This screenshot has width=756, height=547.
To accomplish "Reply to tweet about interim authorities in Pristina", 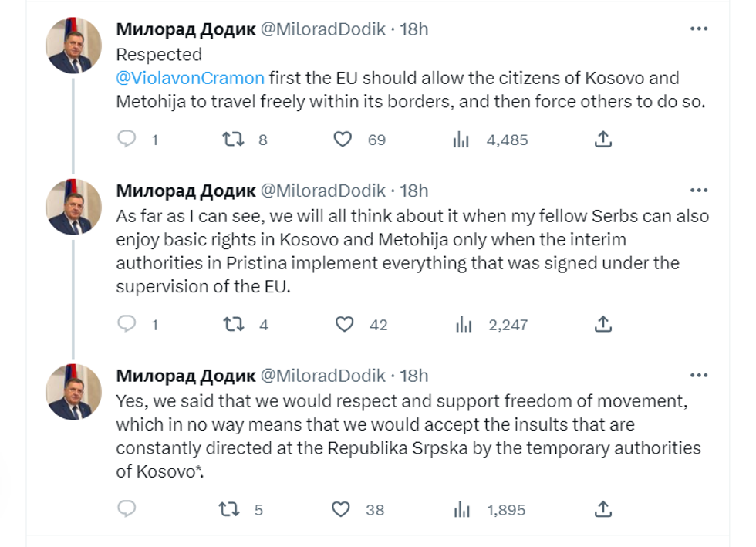I will coord(127,324).
